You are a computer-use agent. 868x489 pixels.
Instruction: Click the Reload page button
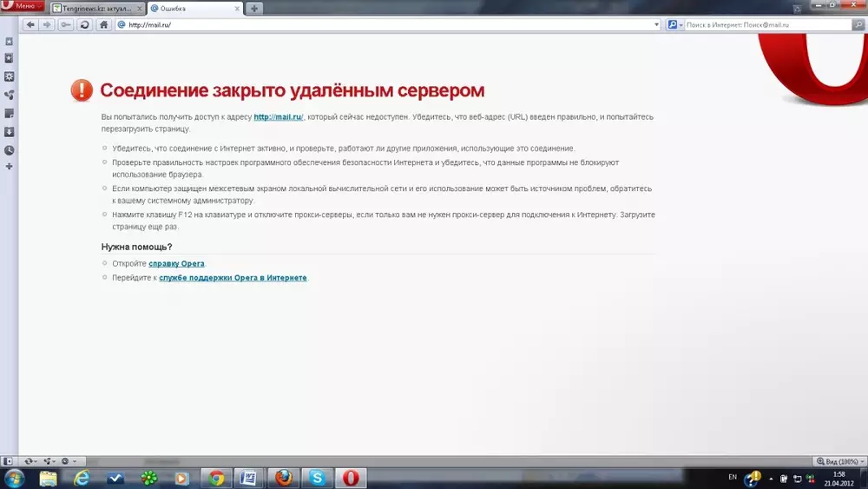[x=84, y=24]
